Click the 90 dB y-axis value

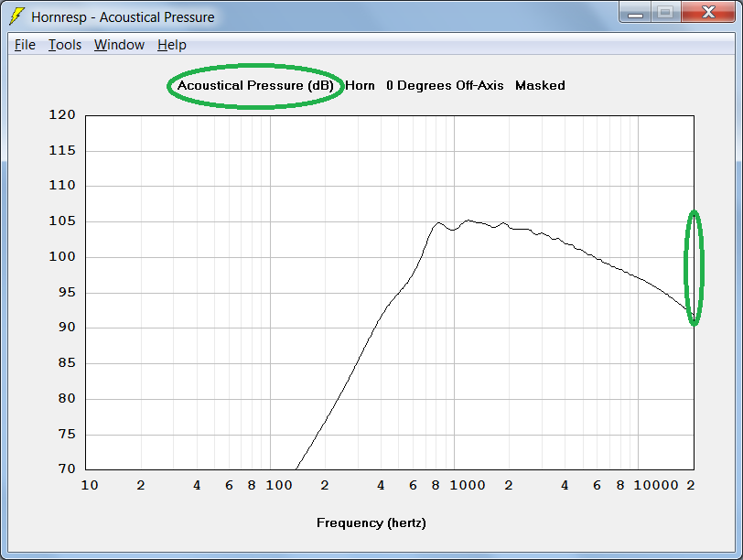tap(67, 328)
